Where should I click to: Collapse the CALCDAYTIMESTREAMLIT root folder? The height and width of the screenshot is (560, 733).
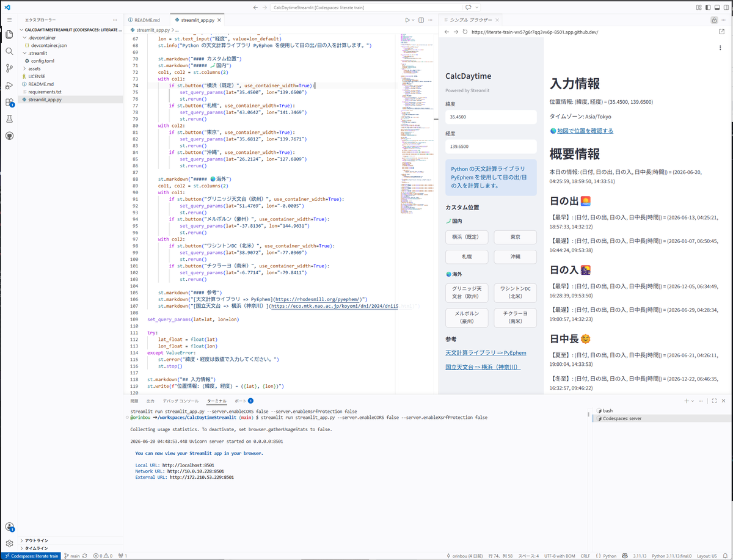click(x=70, y=29)
